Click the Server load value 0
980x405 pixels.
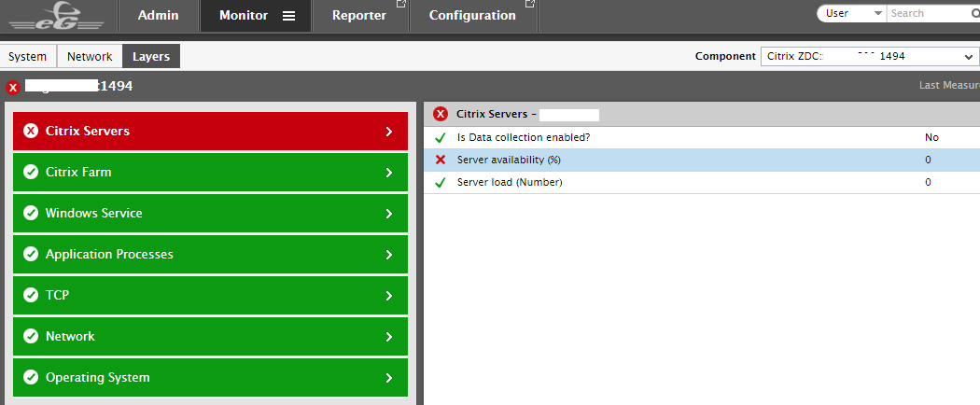[x=928, y=183]
